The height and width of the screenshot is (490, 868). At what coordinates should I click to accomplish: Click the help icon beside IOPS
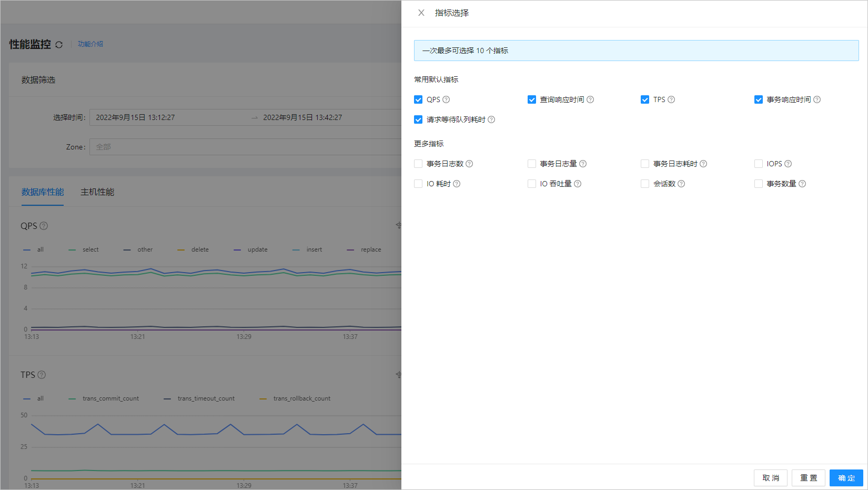[x=788, y=164]
